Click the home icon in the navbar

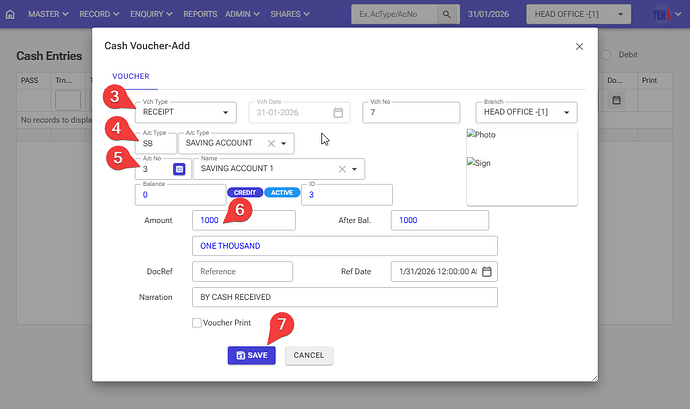11,15
